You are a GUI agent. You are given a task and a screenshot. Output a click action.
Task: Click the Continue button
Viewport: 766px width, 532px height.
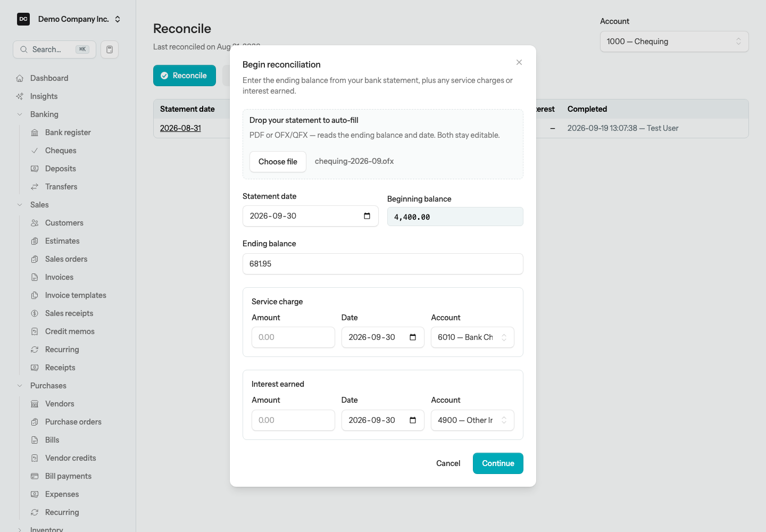pyautogui.click(x=498, y=463)
